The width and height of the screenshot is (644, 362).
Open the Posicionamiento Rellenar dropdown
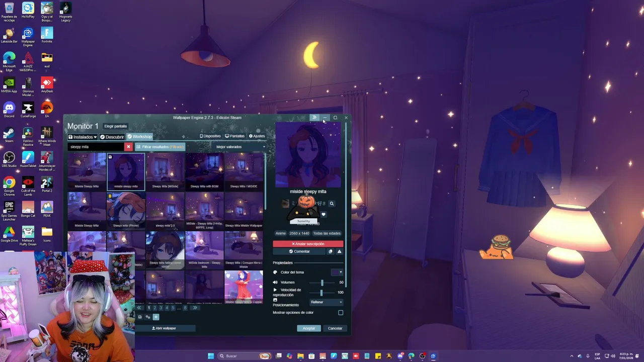(x=327, y=302)
